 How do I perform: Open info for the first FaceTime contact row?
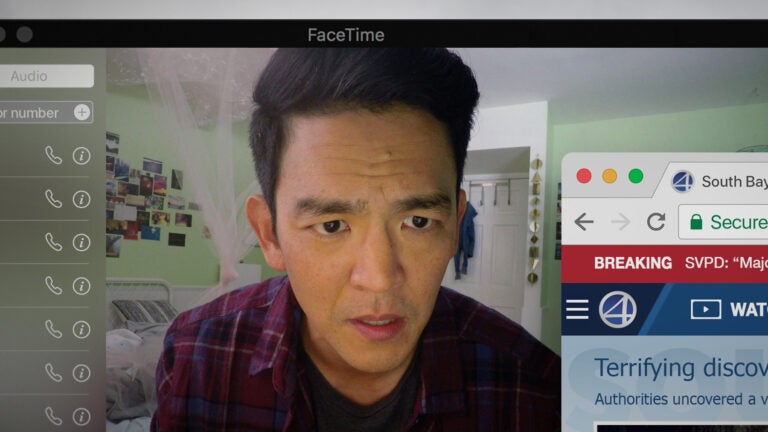click(81, 156)
